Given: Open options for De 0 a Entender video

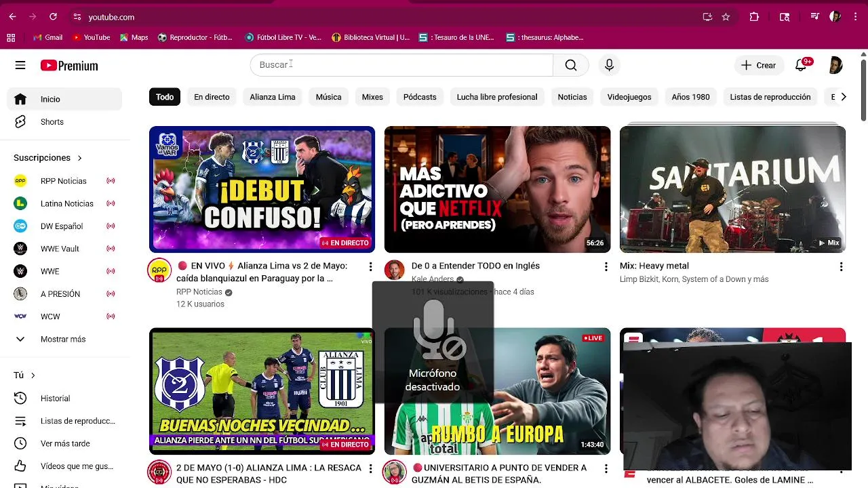Looking at the screenshot, I should [606, 267].
